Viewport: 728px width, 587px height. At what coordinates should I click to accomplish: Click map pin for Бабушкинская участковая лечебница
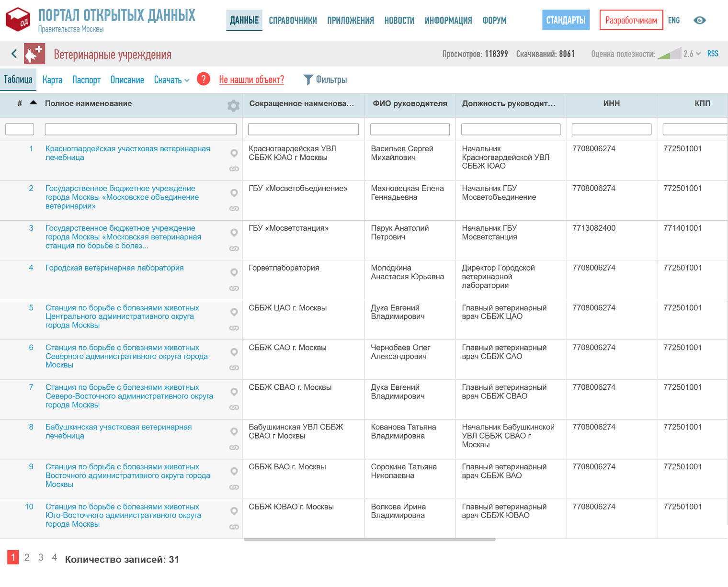click(234, 432)
